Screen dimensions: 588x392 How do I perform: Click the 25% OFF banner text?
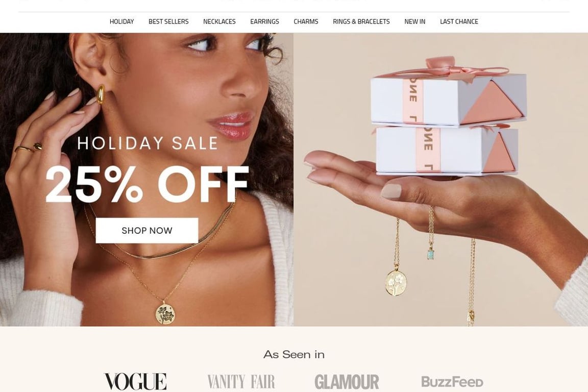pyautogui.click(x=147, y=185)
